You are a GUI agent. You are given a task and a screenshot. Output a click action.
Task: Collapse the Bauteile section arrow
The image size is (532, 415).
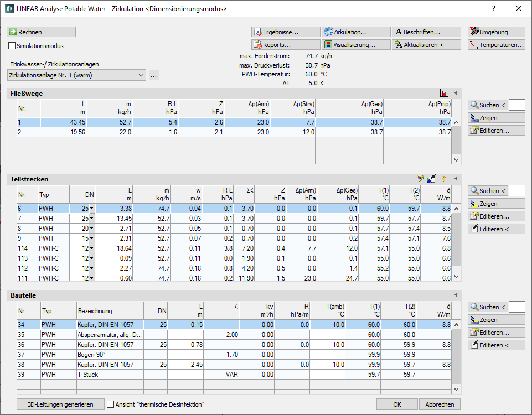coord(456,294)
